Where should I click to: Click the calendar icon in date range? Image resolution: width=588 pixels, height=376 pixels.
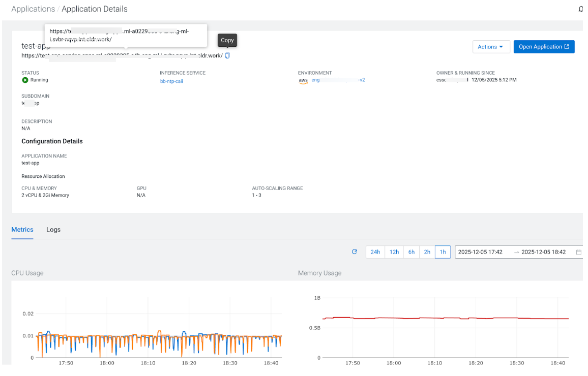[x=578, y=252]
